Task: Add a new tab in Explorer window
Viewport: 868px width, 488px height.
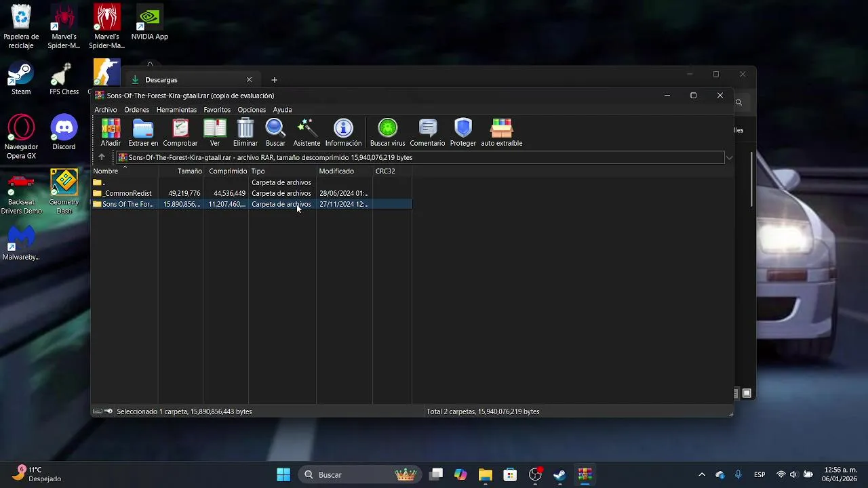Action: pos(274,80)
